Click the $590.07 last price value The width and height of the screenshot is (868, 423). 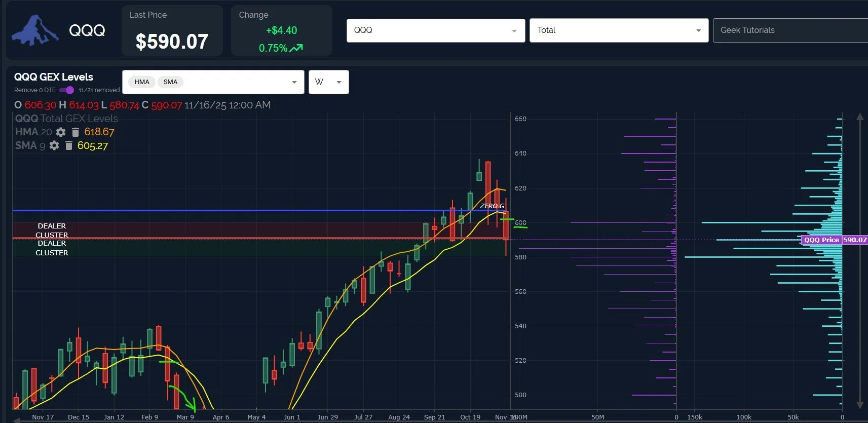[x=172, y=42]
